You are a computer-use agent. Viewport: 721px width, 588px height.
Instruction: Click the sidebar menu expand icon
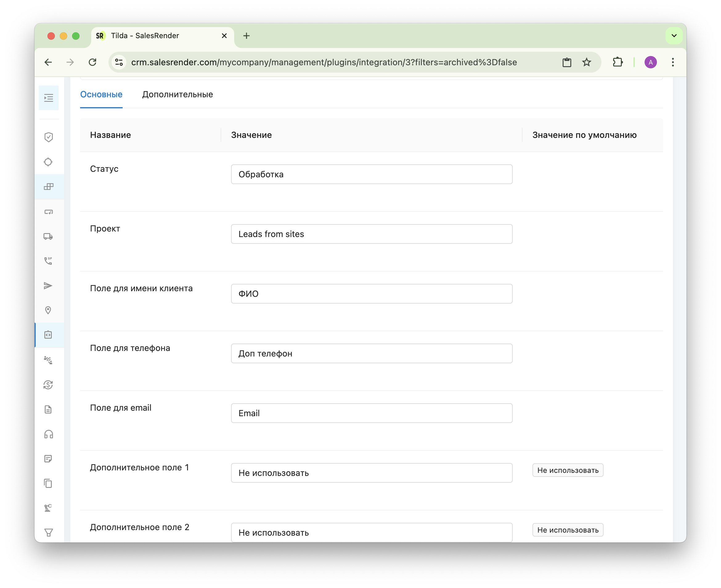point(48,98)
